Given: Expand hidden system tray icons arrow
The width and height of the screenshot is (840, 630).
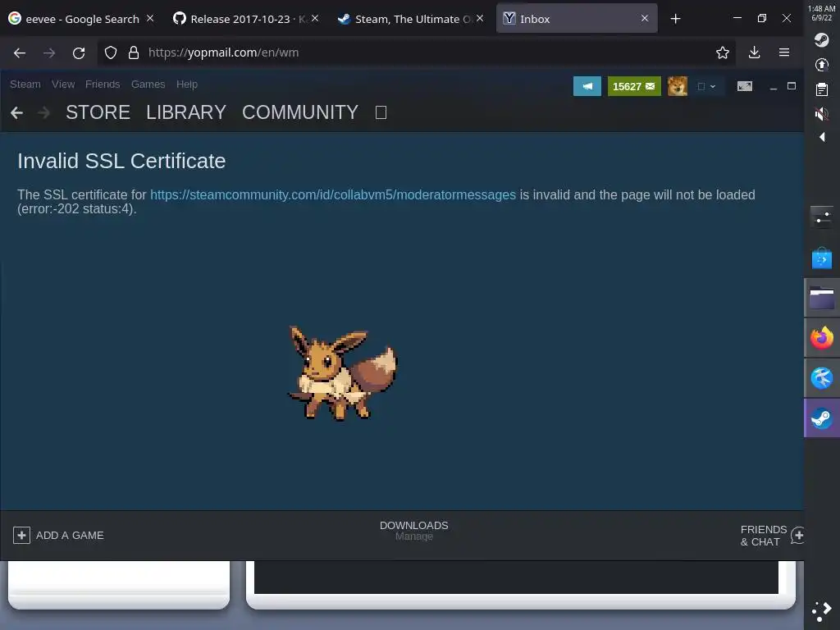Looking at the screenshot, I should click(822, 137).
